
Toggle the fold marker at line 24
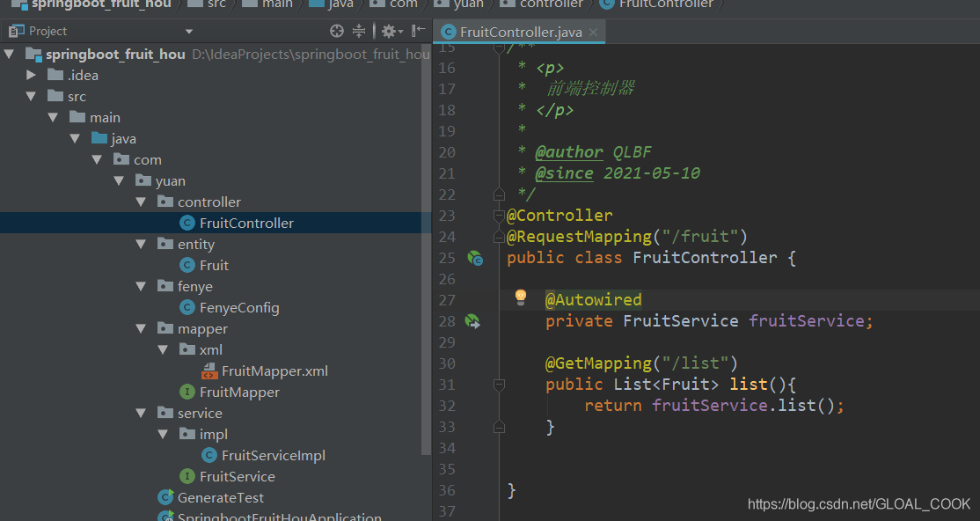(x=499, y=237)
